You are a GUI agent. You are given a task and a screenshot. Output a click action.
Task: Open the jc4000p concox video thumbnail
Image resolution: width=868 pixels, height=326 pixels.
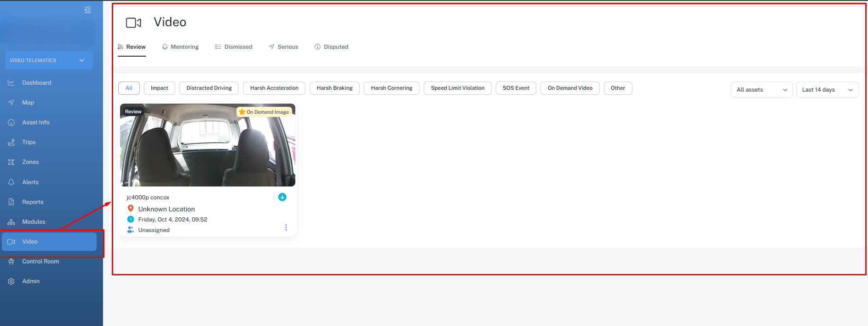pyautogui.click(x=207, y=145)
